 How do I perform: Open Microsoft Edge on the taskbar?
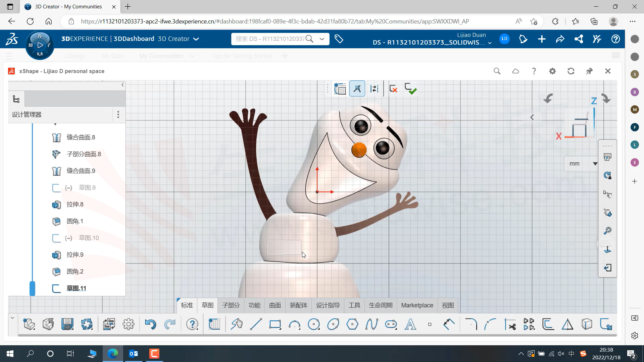tap(112, 353)
